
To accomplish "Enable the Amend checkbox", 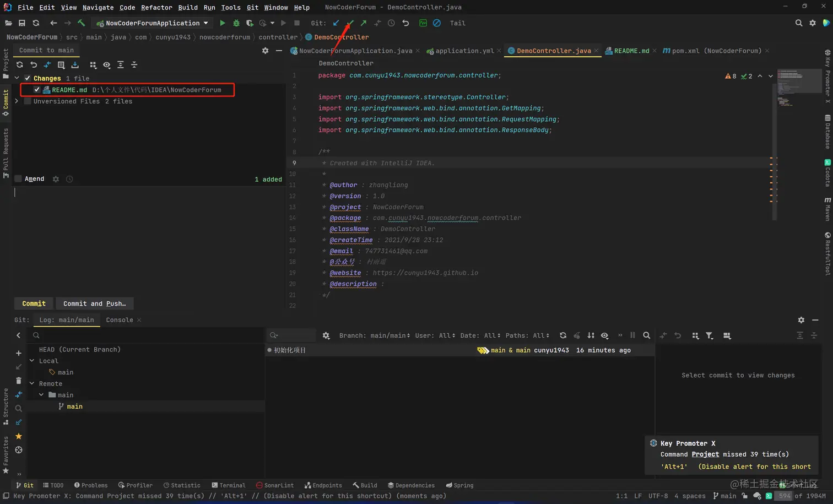I will click(x=18, y=179).
